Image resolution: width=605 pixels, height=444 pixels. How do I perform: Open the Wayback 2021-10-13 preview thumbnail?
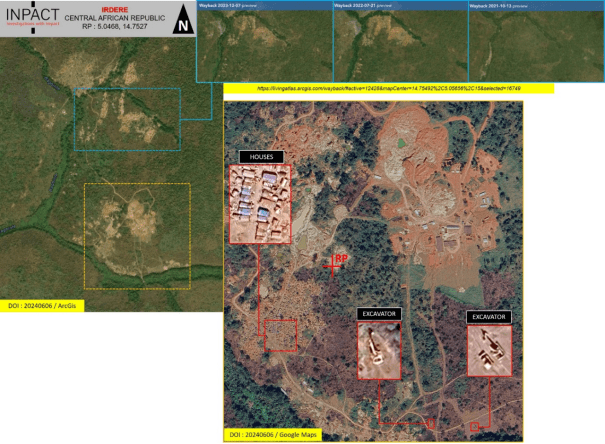(535, 44)
